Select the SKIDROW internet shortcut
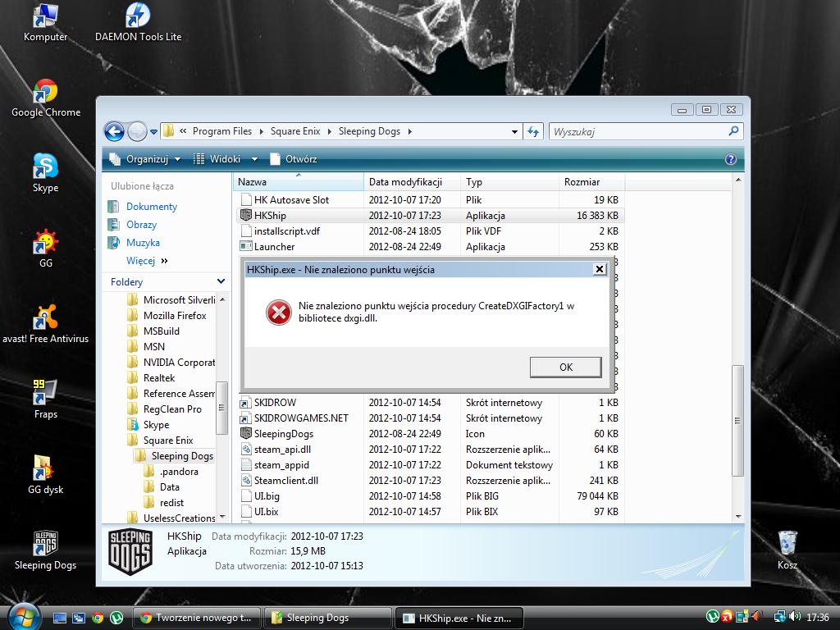This screenshot has width=840, height=630. 430,402
